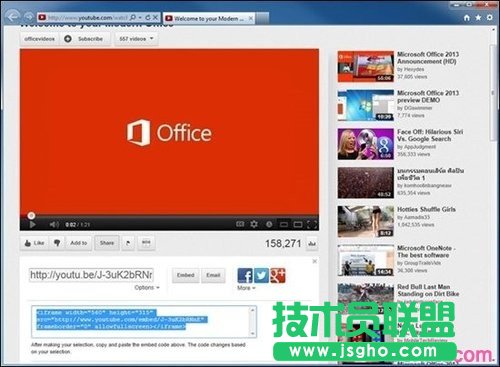Screen dimensions: 500x367
Task: Open Red Bull Last Man Standing link
Action: [x=428, y=290]
